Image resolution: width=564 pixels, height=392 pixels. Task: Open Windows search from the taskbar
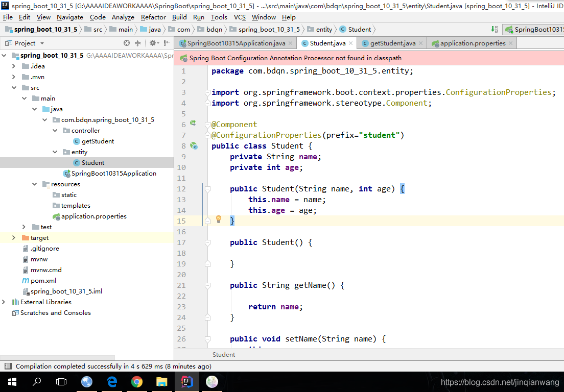coord(37,382)
